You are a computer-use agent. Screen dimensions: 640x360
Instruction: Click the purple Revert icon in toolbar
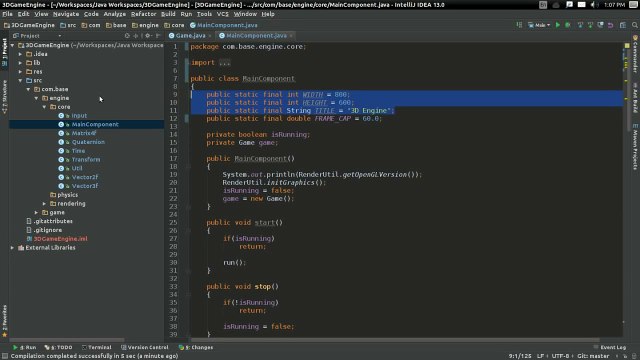pyautogui.click(x=611, y=25)
